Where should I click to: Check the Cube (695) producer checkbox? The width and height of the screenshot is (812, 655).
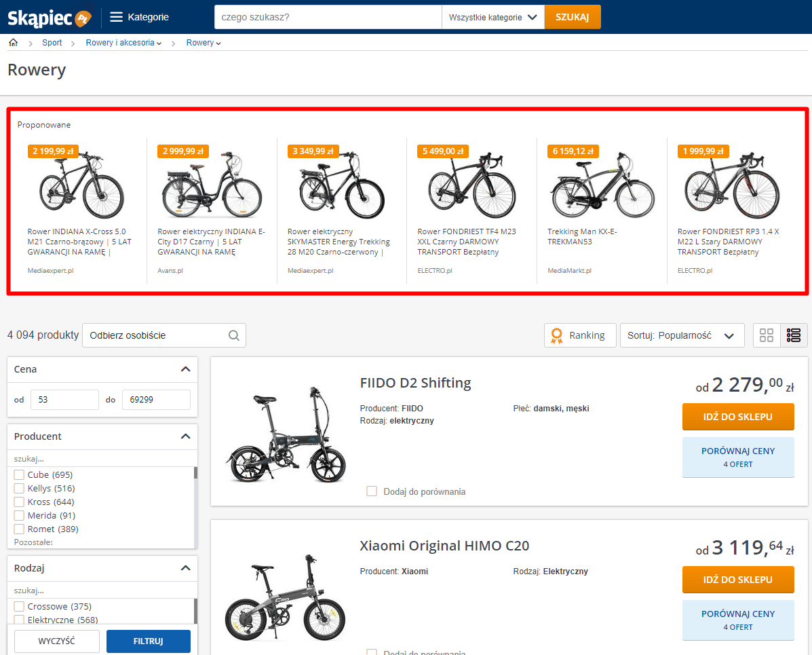(19, 474)
